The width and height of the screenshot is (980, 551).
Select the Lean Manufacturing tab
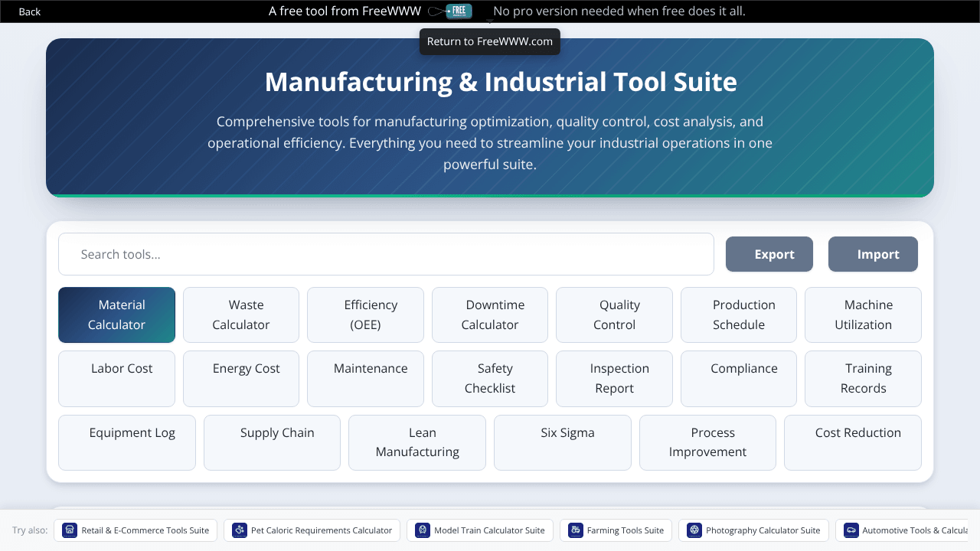[417, 442]
